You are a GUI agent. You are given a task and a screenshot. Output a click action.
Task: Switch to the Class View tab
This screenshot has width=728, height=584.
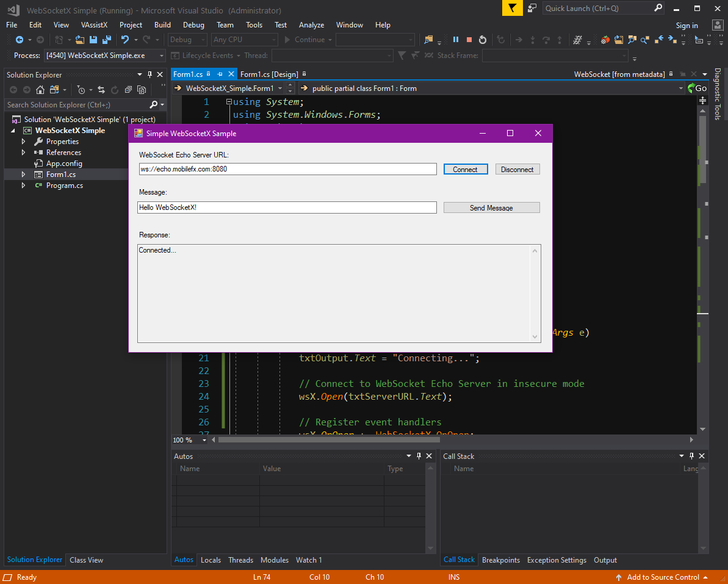point(87,560)
